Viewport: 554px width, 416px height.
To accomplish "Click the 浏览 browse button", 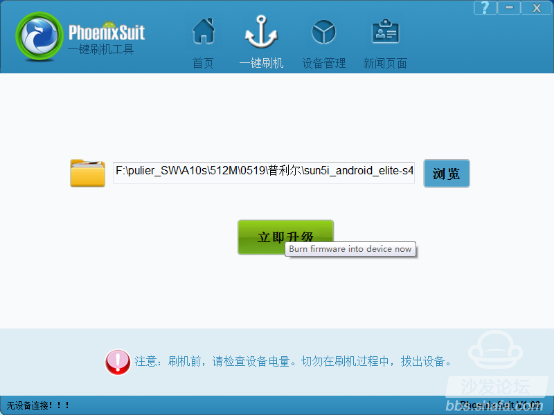I will (x=447, y=173).
